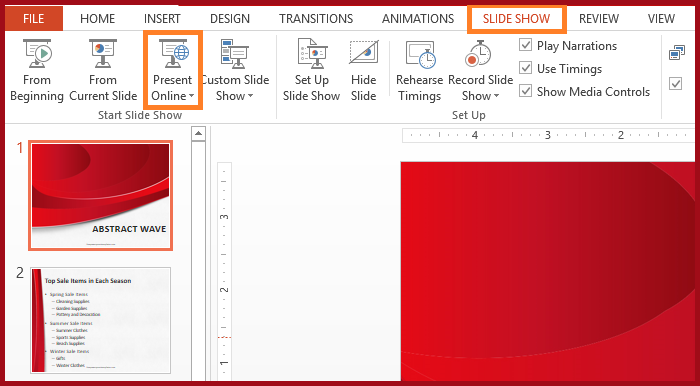Screen dimensions: 700x386
Task: Open the ANIMATIONS ribbon tab
Action: (x=418, y=19)
